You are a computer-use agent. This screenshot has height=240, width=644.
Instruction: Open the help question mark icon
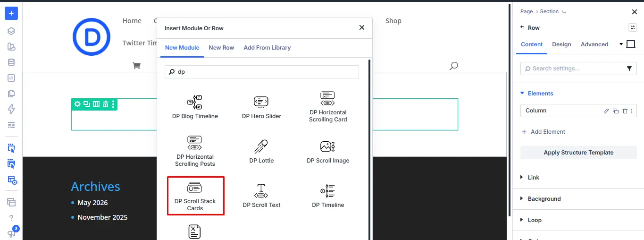pyautogui.click(x=11, y=218)
